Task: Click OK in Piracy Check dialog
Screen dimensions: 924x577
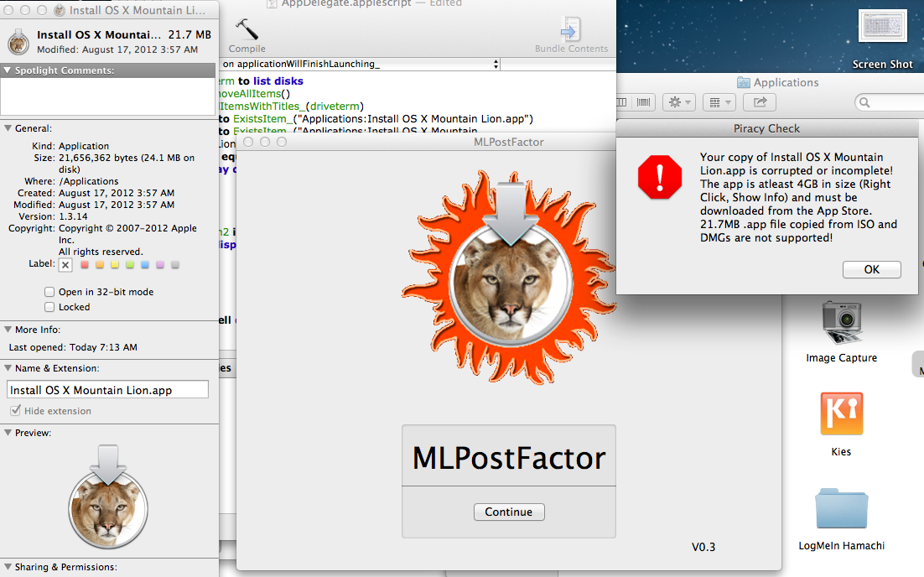Action: coord(871,269)
